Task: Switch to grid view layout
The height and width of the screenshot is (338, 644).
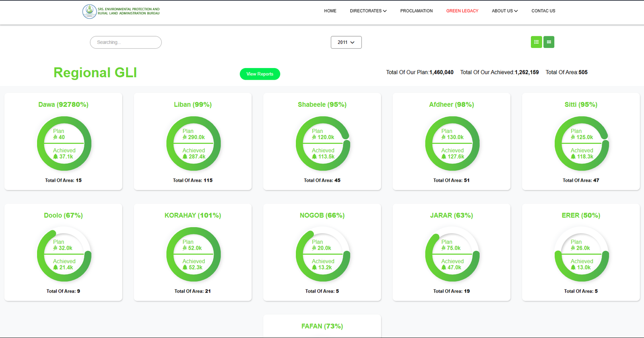Action: pos(549,42)
